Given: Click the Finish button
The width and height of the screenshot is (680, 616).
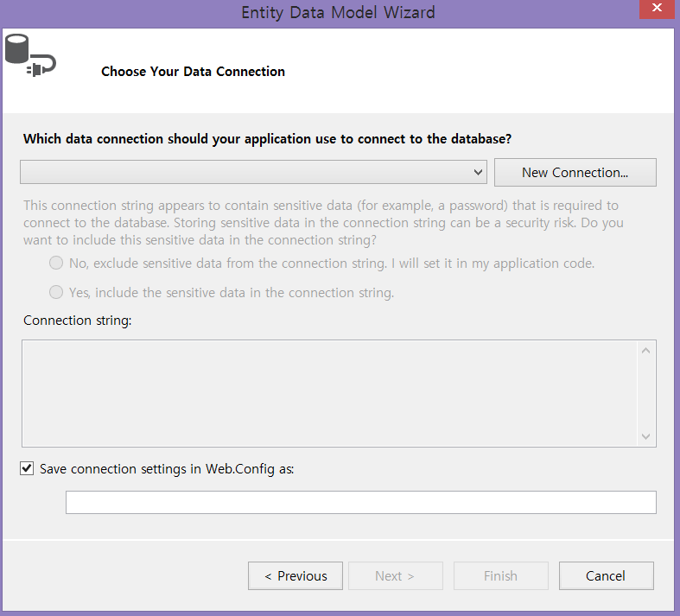Looking at the screenshot, I should 500,575.
